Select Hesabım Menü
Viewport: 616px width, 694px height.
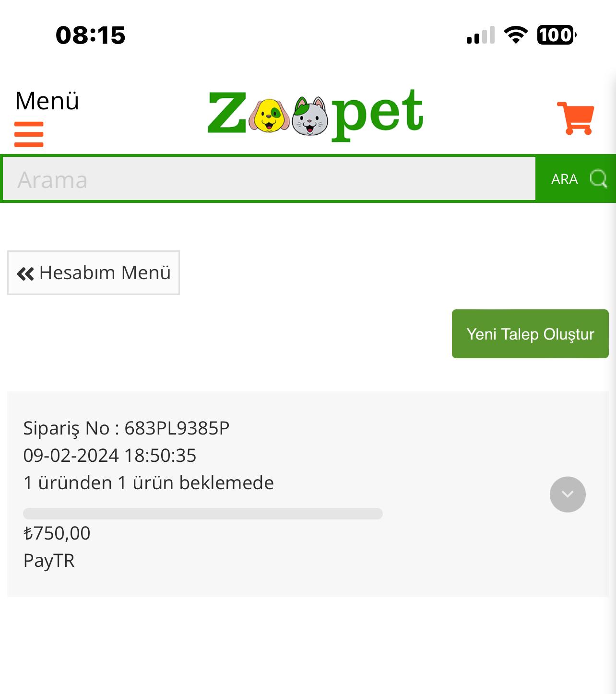coord(93,273)
